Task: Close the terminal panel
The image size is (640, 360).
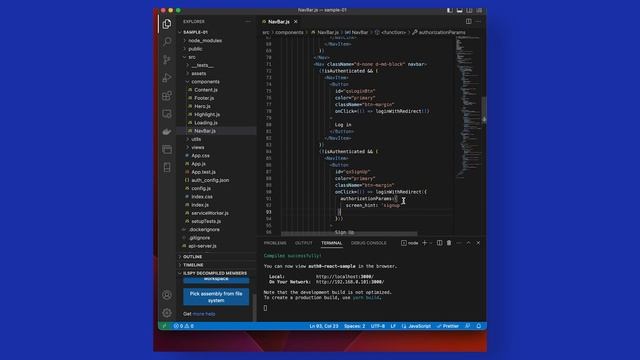Action: [478, 243]
